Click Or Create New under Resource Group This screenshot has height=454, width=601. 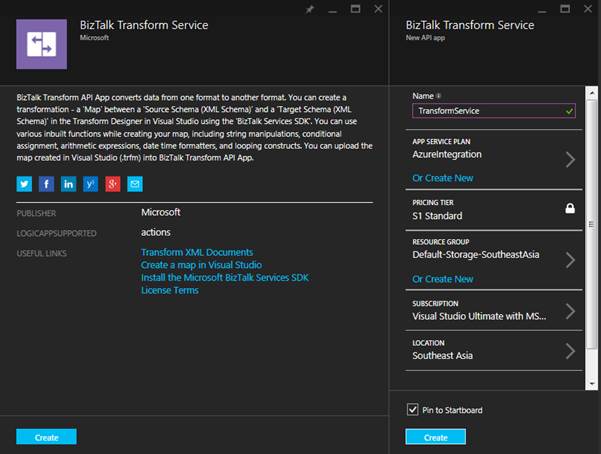point(443,279)
